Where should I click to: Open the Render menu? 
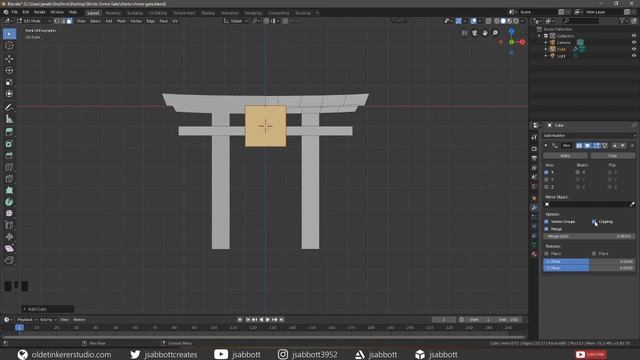(x=40, y=12)
